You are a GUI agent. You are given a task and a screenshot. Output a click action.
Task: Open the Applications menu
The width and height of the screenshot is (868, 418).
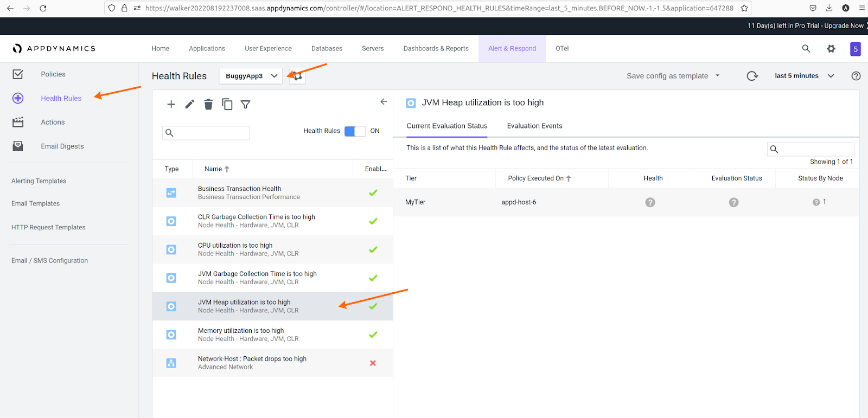click(207, 49)
